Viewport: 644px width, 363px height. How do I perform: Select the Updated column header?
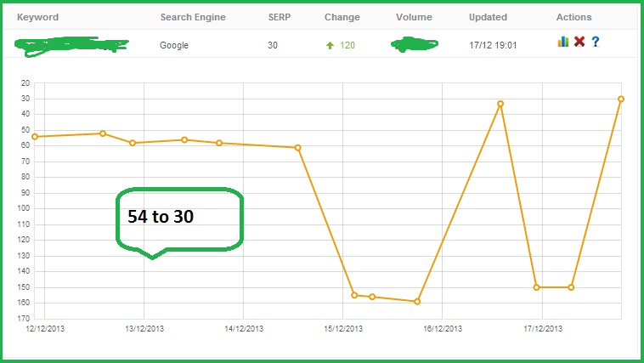[488, 17]
